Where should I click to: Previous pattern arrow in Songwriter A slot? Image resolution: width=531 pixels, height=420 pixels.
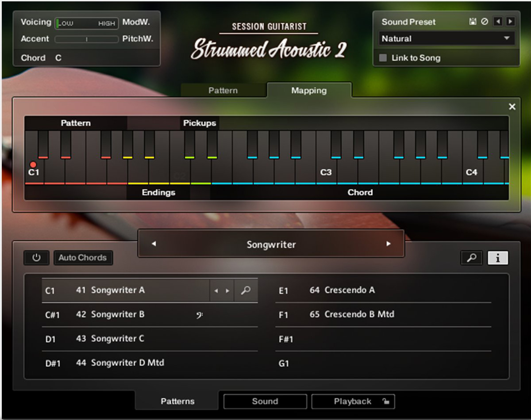pos(216,291)
